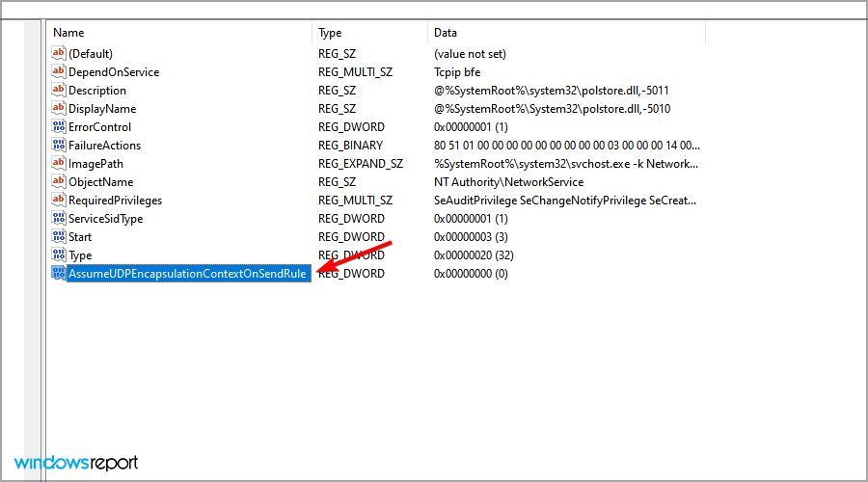Select AssumeUDPEncapsulationContextOnSendRule value name
This screenshot has height=482, width=868.
[187, 274]
